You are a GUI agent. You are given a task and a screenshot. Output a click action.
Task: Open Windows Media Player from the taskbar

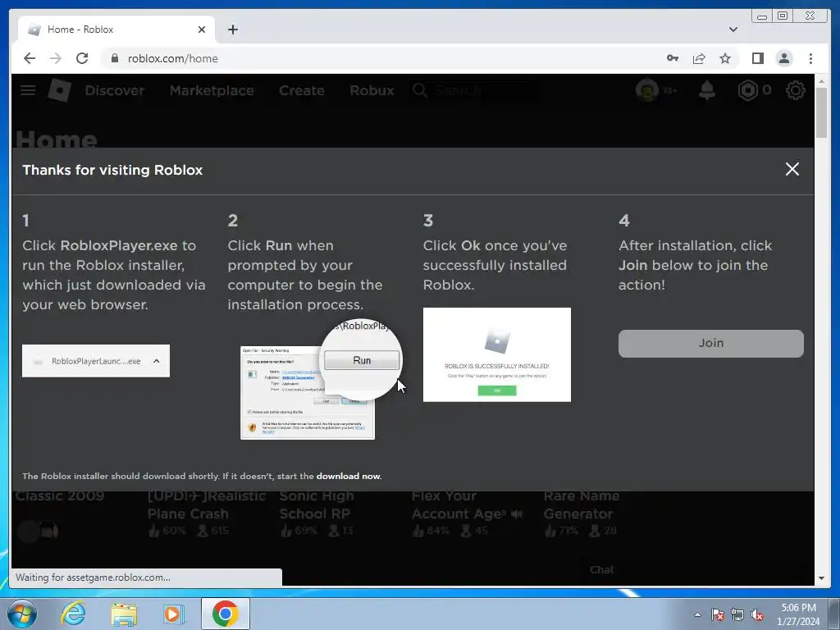174,614
